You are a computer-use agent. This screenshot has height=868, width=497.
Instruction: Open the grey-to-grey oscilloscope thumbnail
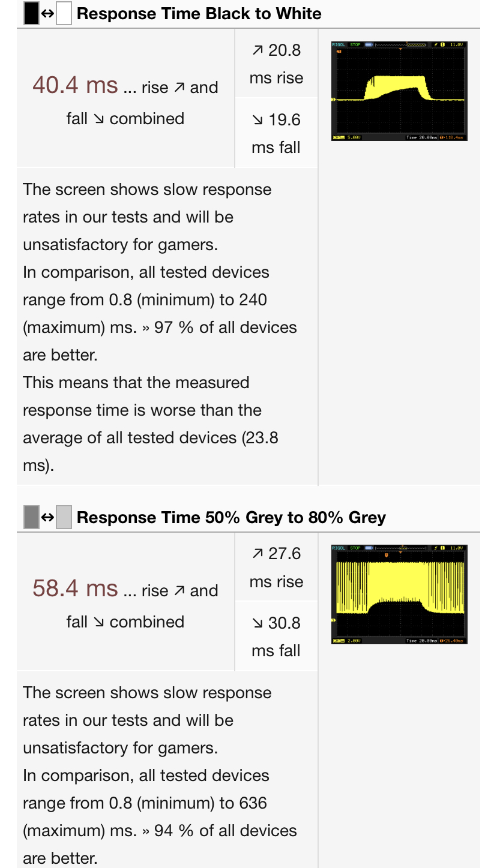[399, 594]
